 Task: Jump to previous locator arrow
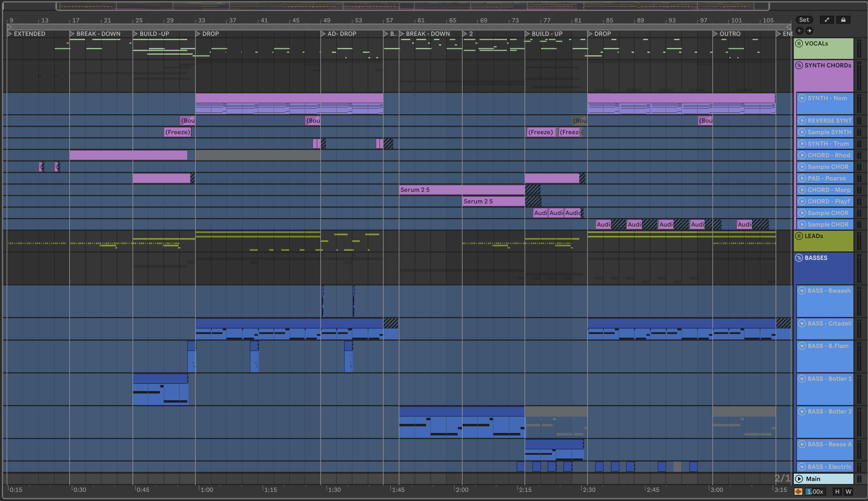(800, 31)
